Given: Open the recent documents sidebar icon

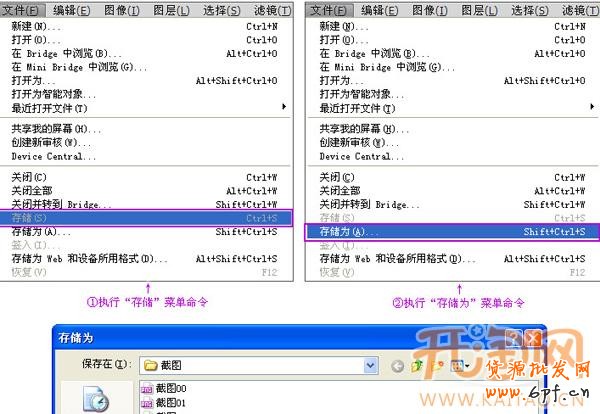Looking at the screenshot, I should (x=99, y=400).
